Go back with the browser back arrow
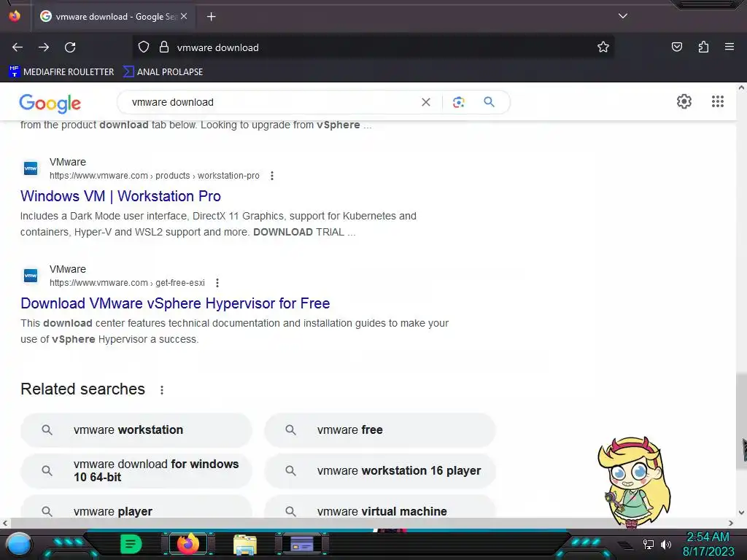747x560 pixels. (18, 47)
